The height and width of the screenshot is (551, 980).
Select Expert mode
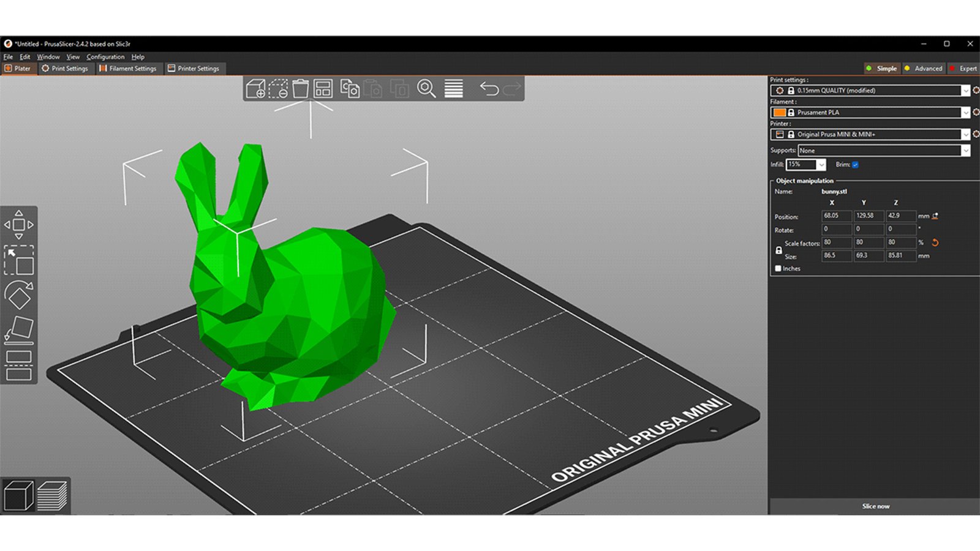pos(963,69)
